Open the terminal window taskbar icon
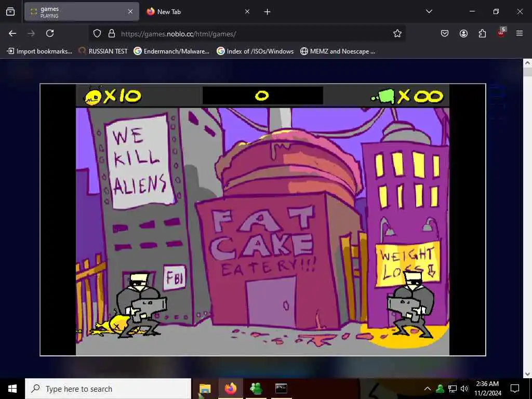Screen dimensions: 532x399 (x=281, y=389)
